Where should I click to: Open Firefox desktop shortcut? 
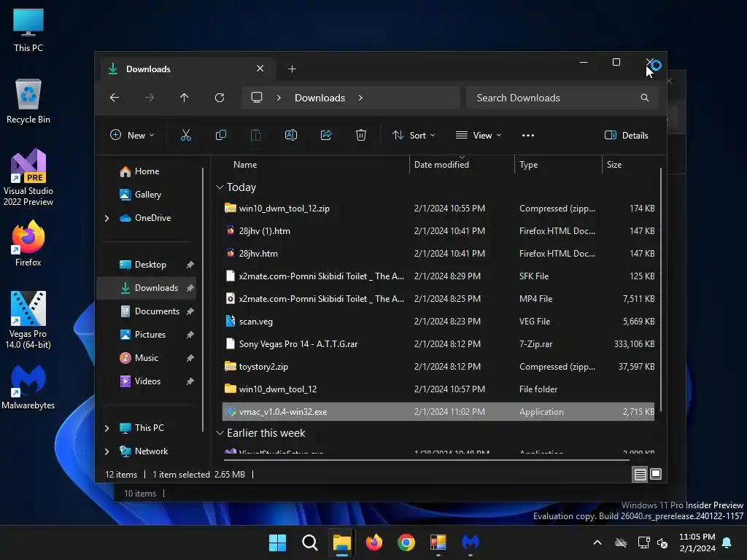pyautogui.click(x=28, y=244)
